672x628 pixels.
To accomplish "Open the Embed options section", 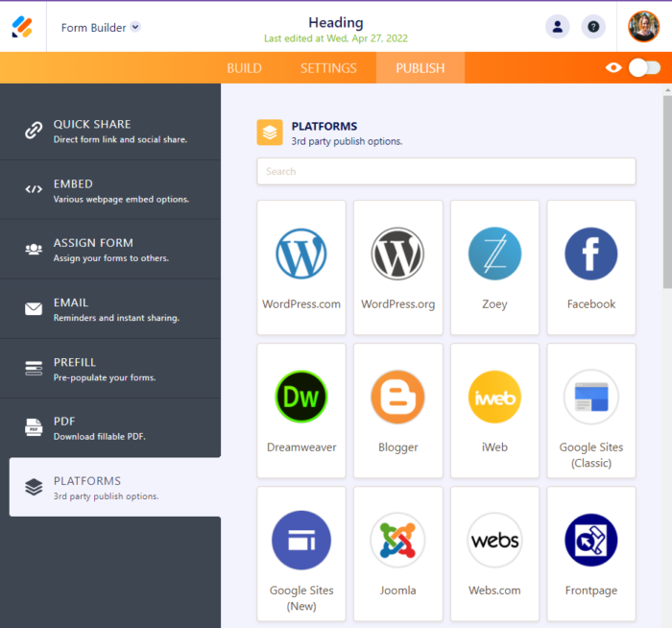I will pyautogui.click(x=110, y=190).
